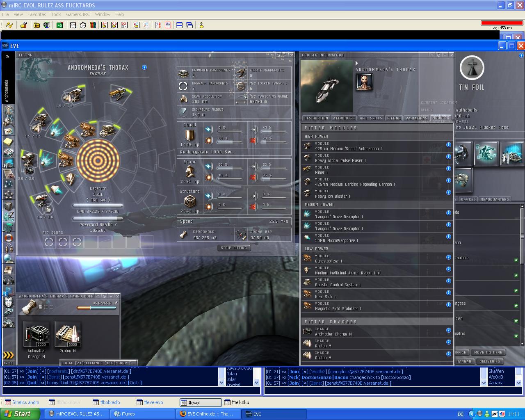Open the lifebuoy help icon in EVE sidebar
This screenshot has height=420, width=525.
pyautogui.click(x=8, y=237)
